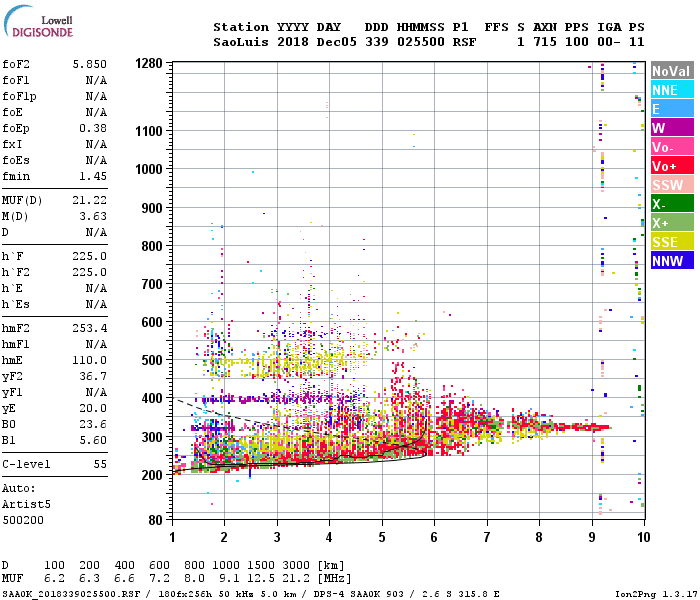
Task: Click the fmin value 1.45
Action: (93, 176)
